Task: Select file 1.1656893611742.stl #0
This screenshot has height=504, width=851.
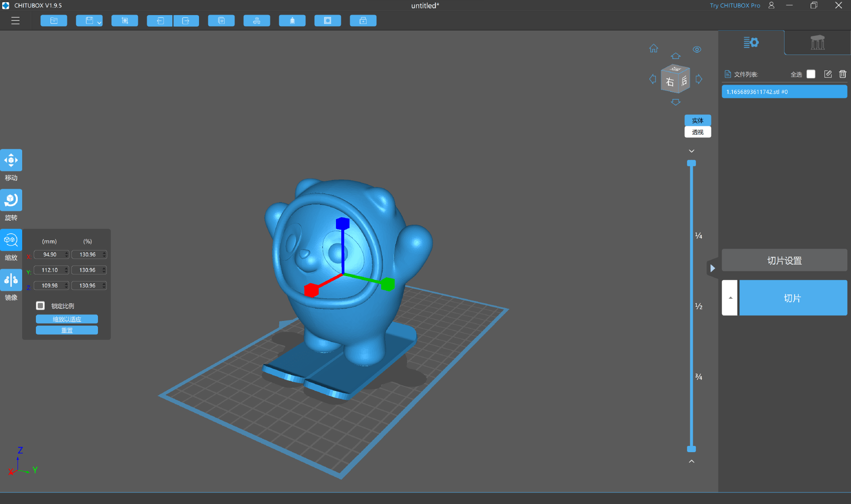Action: click(784, 92)
